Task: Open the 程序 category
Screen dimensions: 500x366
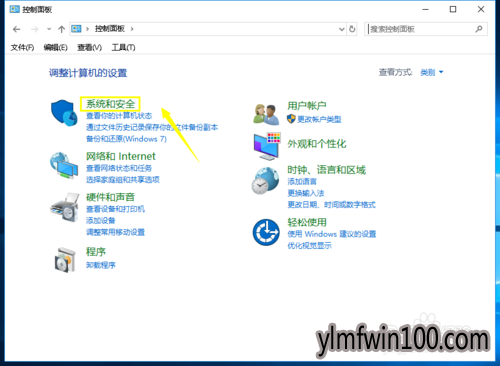Action: tap(96, 252)
